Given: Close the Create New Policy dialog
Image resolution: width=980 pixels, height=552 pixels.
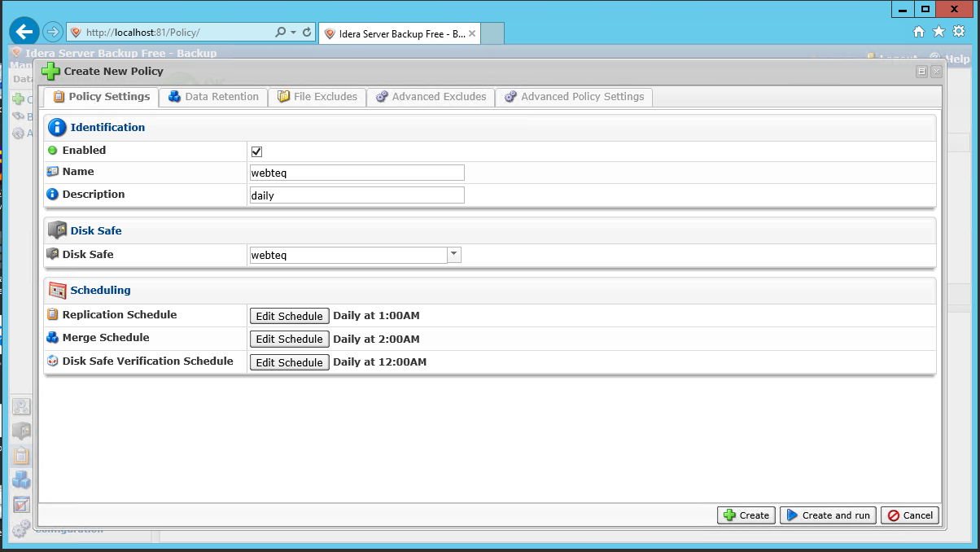Looking at the screenshot, I should pyautogui.click(x=936, y=72).
